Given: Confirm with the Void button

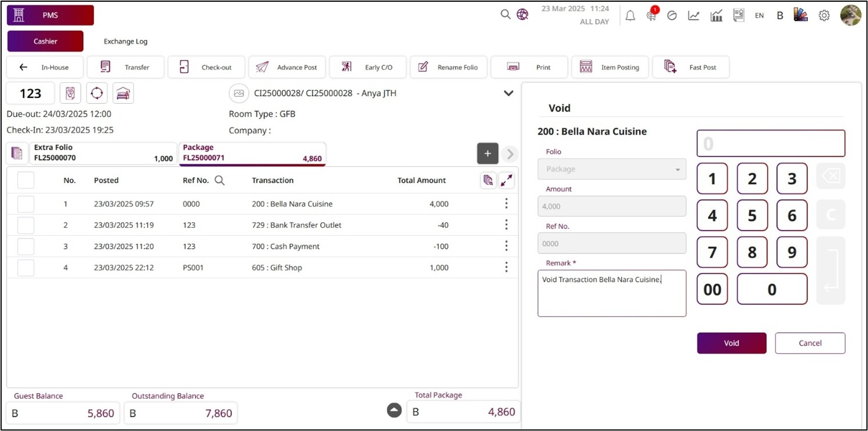Looking at the screenshot, I should tap(731, 343).
